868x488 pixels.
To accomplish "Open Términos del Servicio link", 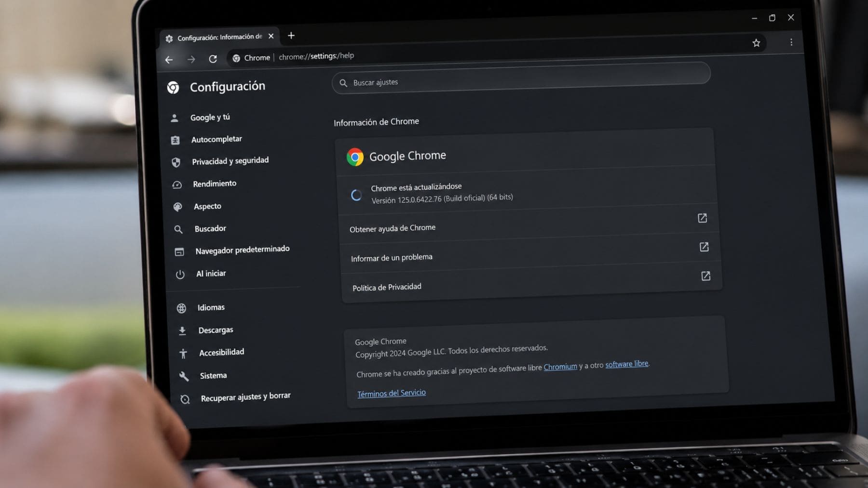I will pos(392,393).
